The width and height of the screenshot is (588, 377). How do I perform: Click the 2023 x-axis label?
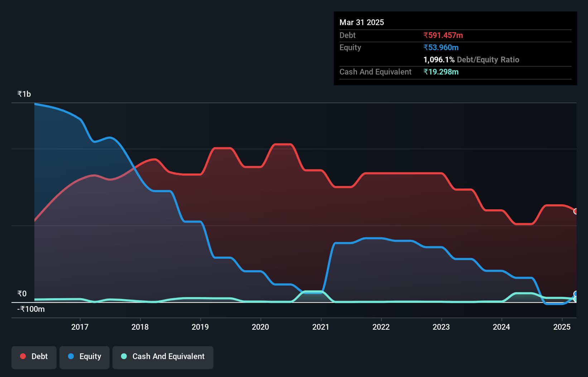pos(441,327)
